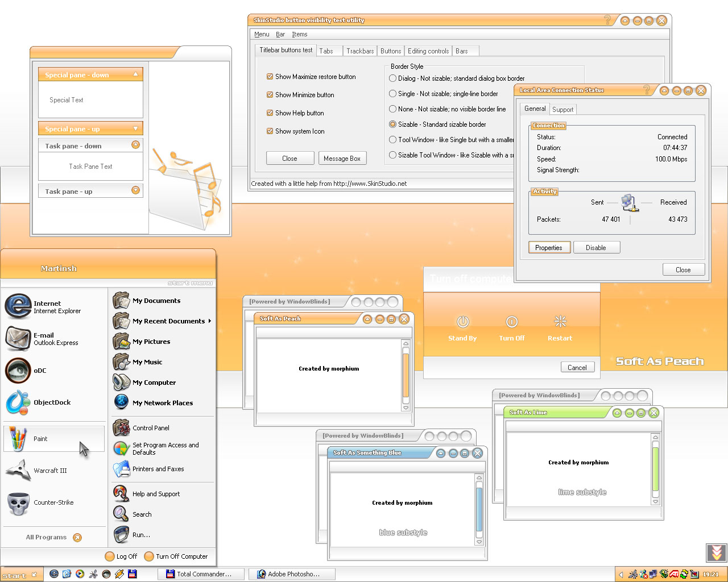Click Total Commander floppy quick launch icon

[133, 574]
